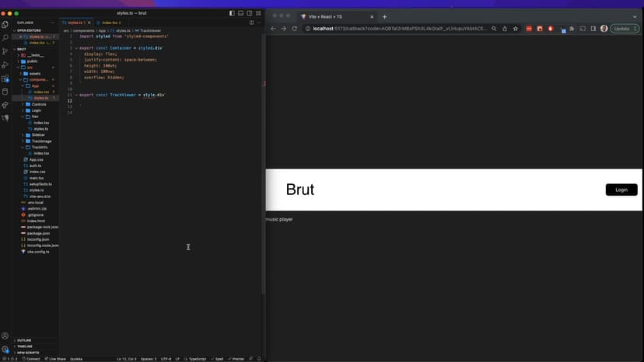Viewport: 644px width, 362px height.
Task: Toggle primary sidebar visibility layout icon
Action: point(232,13)
